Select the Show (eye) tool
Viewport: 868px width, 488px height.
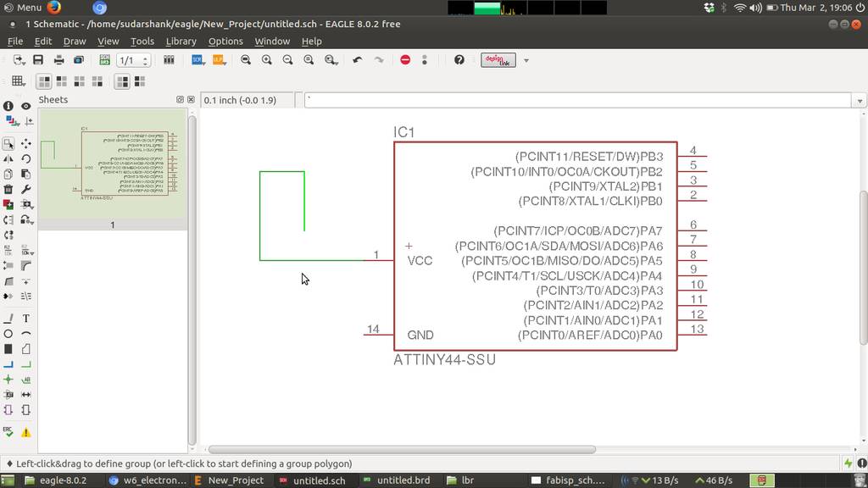26,106
